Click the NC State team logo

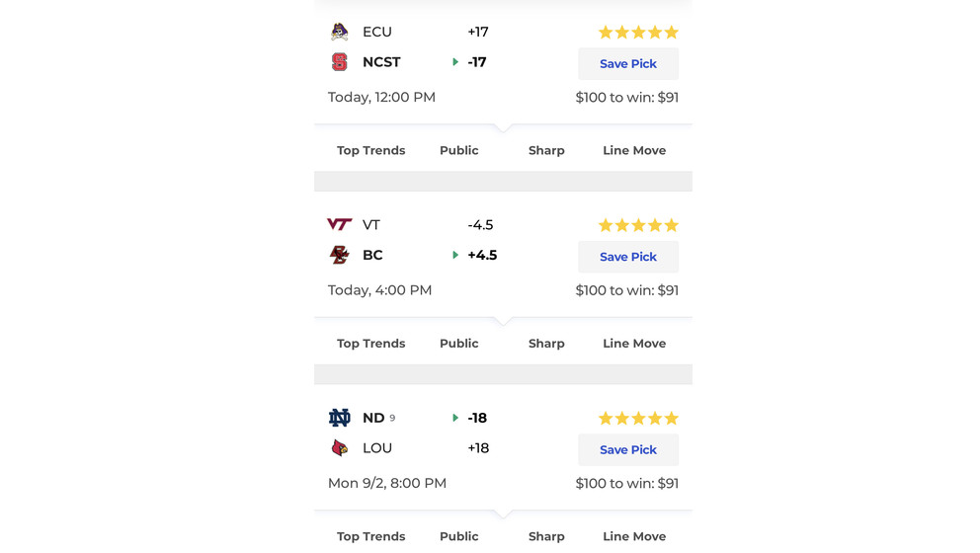click(340, 62)
